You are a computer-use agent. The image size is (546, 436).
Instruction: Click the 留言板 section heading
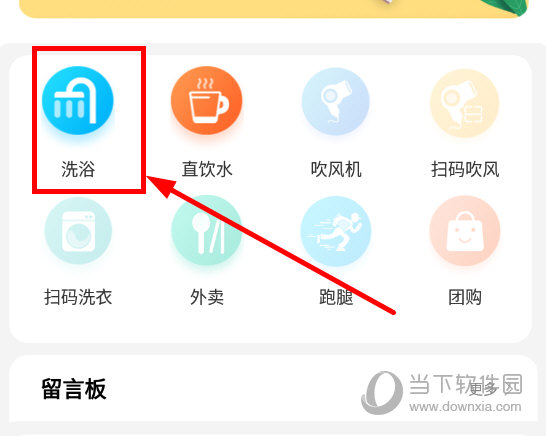(x=73, y=389)
